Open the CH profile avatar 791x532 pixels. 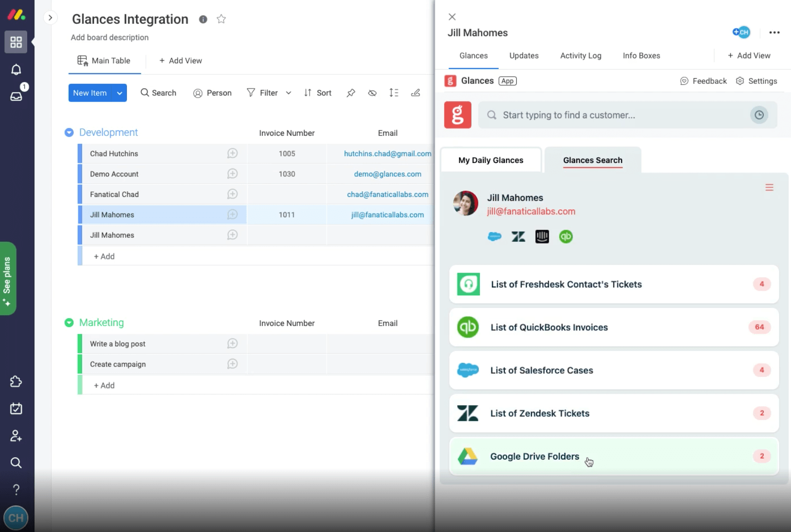16,518
